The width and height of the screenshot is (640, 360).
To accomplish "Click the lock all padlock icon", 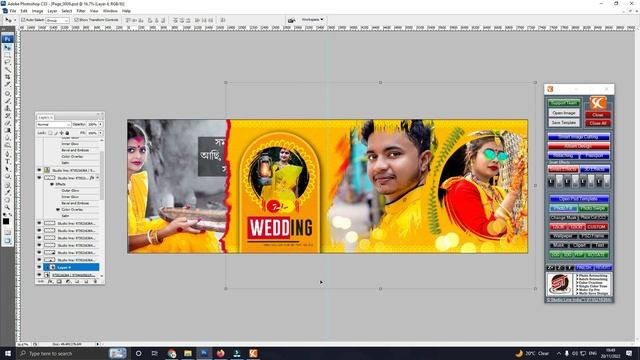I will (67, 133).
